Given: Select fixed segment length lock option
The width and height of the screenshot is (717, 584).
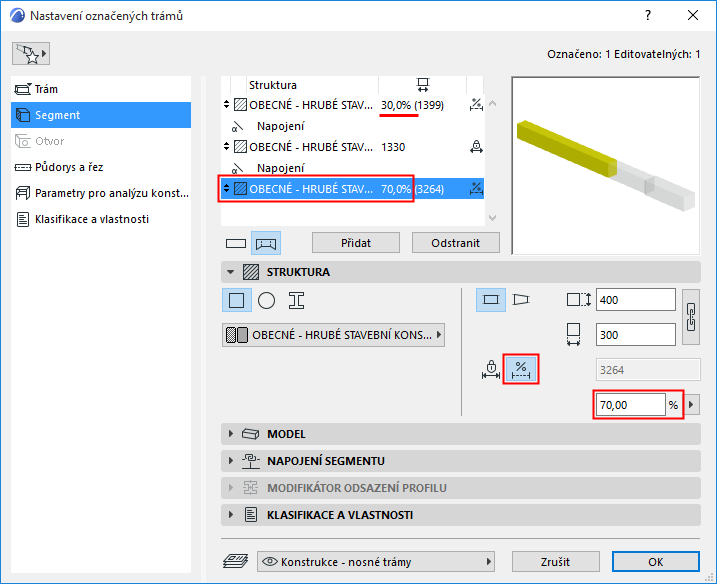Looking at the screenshot, I should click(x=491, y=369).
